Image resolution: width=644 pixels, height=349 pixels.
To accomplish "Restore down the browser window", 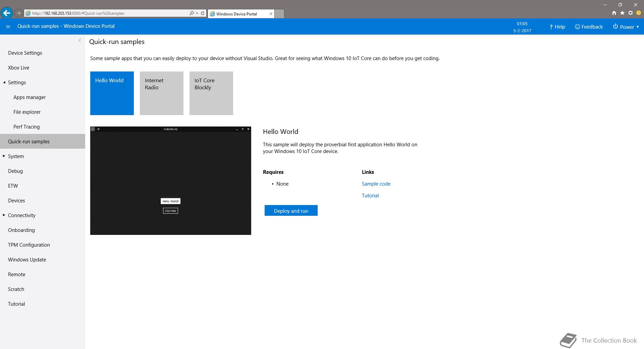I will coord(620,5).
